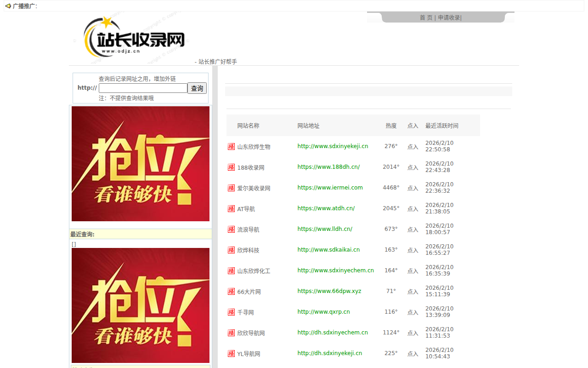The width and height of the screenshot is (588, 368).
Task: Click the 精 badge beside 千寻网
Action: (x=231, y=312)
